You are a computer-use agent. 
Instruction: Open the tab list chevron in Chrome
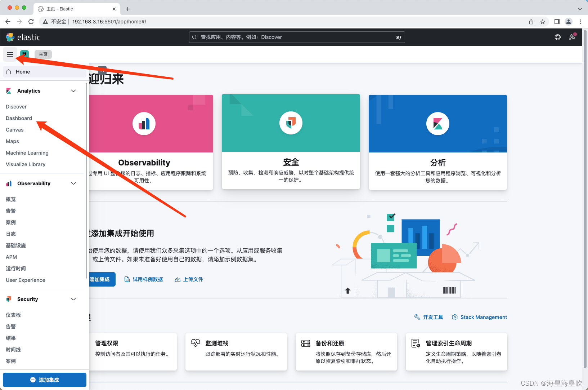click(x=580, y=9)
